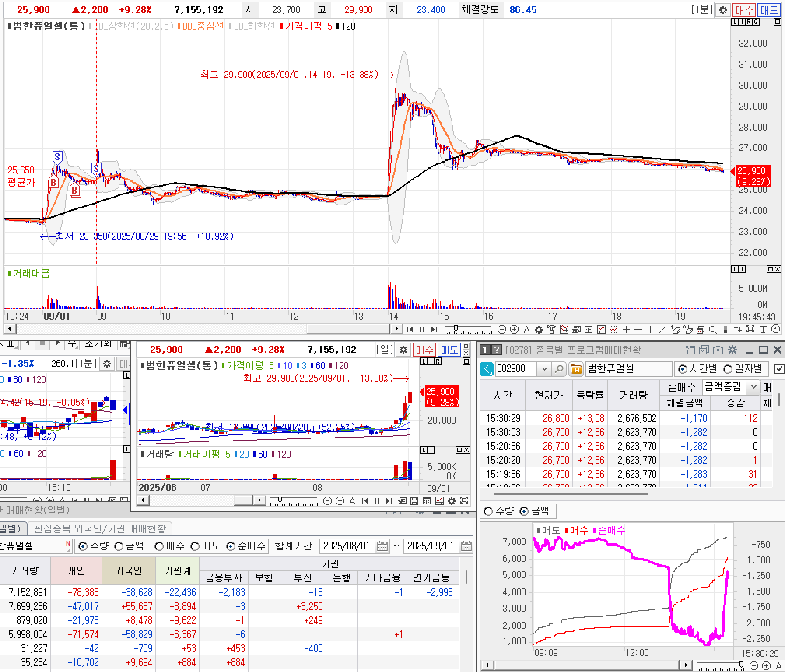The image size is (785, 672).
Task: Click the magnifier search tool in main chart toolbar
Action: click(x=713, y=330)
